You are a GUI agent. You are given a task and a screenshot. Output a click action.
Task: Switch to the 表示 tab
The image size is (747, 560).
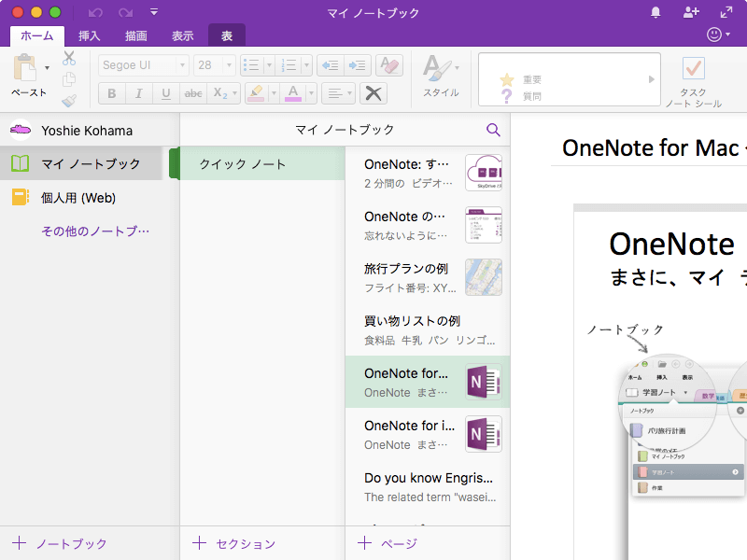(x=182, y=35)
